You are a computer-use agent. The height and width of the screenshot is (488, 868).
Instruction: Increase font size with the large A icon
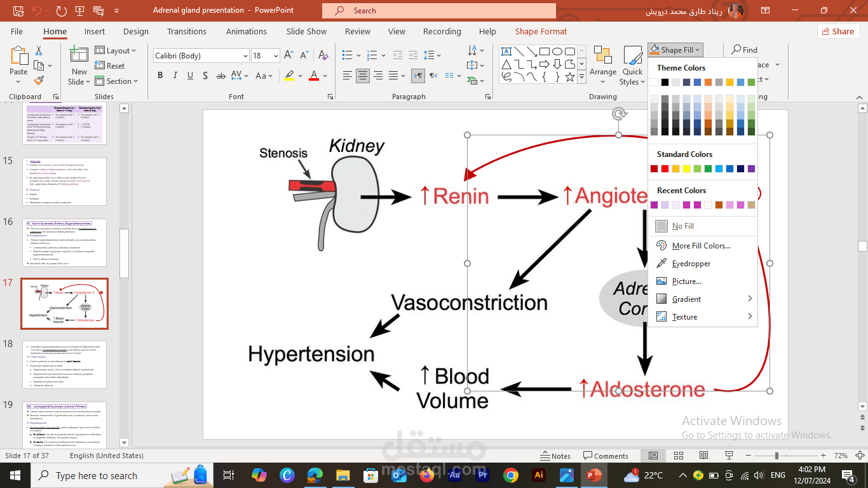click(x=289, y=56)
